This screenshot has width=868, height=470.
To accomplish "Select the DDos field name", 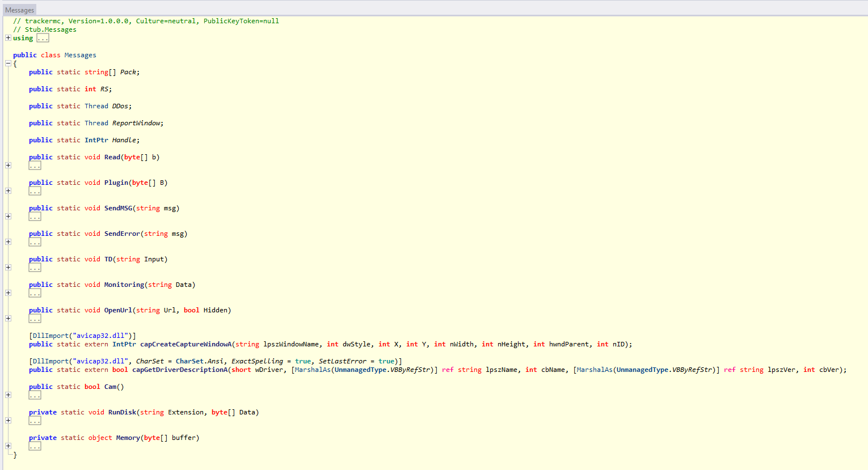I will point(120,106).
